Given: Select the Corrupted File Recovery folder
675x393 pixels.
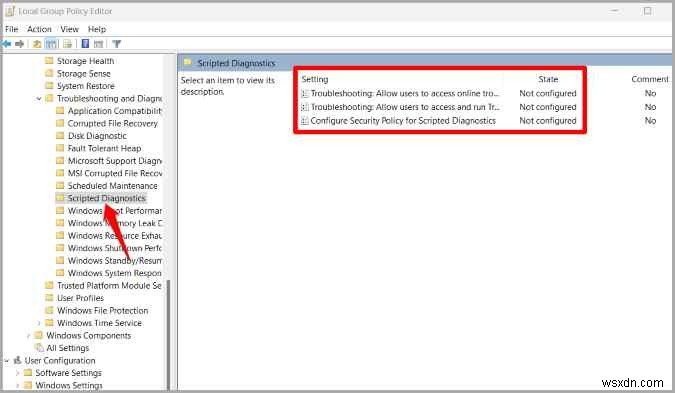Looking at the screenshot, I should coord(112,124).
